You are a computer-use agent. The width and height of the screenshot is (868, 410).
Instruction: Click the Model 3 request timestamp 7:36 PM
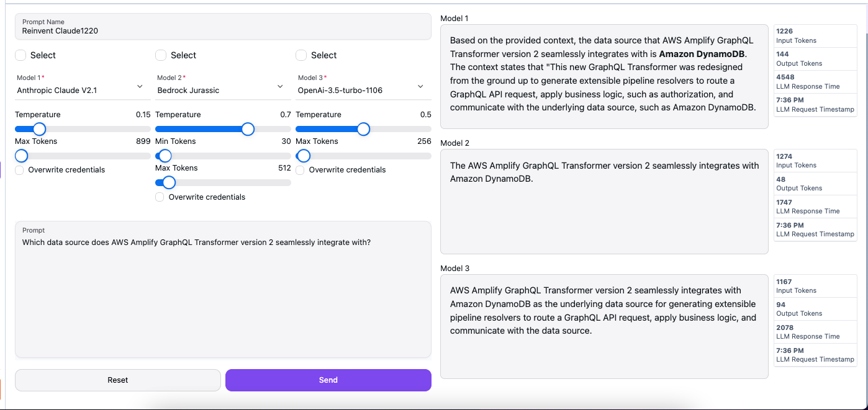(x=790, y=350)
